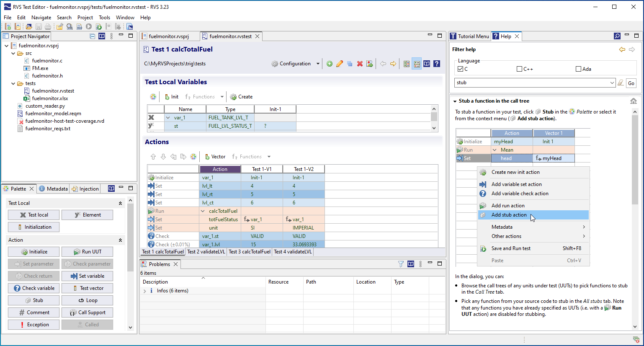Click the Help search magnifier icon
The image size is (644, 346).
point(617,36)
